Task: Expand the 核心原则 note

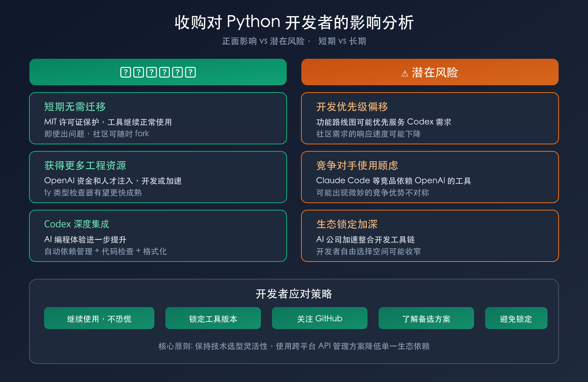Action: tap(294, 346)
